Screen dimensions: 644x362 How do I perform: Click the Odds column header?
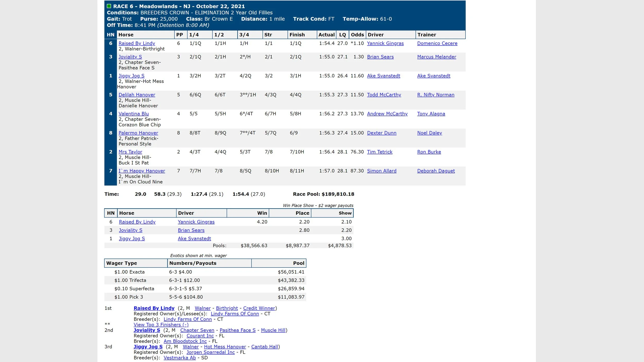click(357, 35)
